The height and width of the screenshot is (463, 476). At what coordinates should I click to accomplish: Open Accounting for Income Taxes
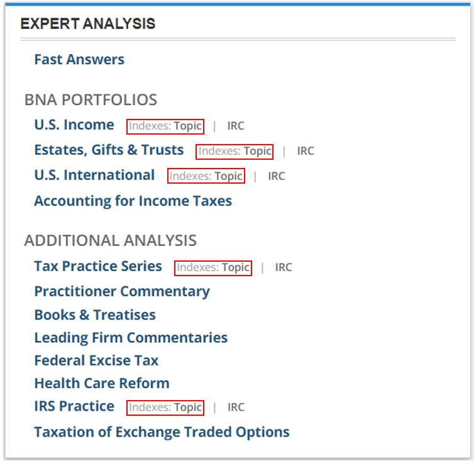tap(133, 201)
